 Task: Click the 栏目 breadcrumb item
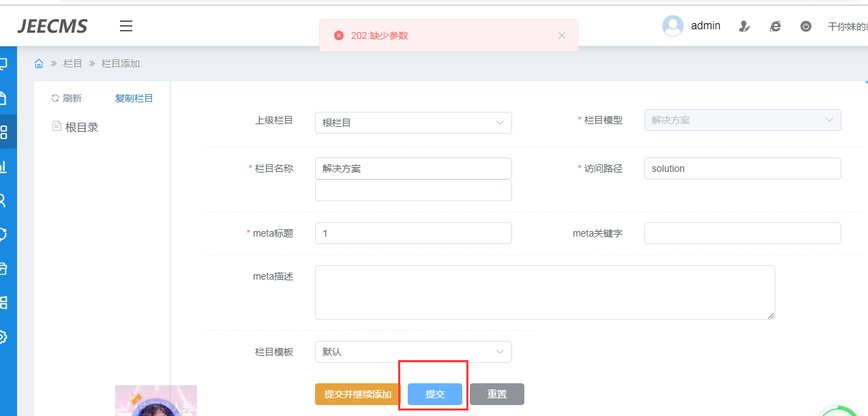pos(72,63)
